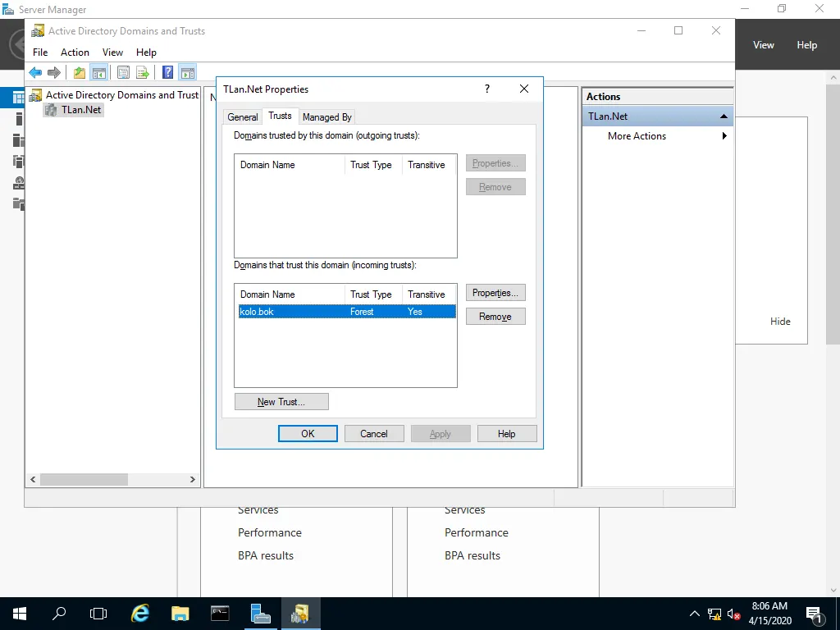Screen dimensions: 840x630
Task: Switch to the Managed By tab
Action: click(326, 116)
